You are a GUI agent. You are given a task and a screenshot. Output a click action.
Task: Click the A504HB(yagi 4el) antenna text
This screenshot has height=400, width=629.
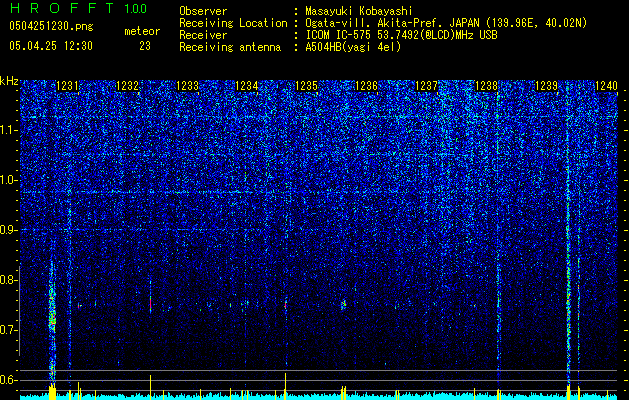pos(353,47)
